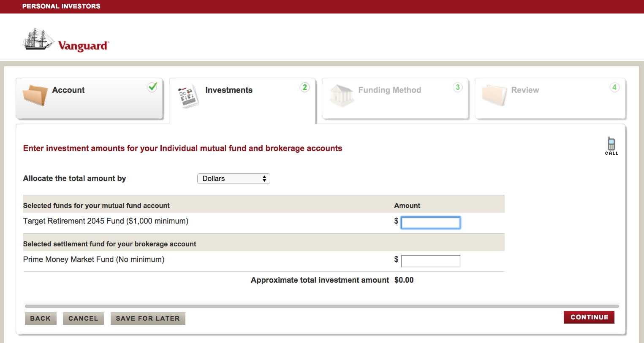Click the green checkmark on the Account tab
This screenshot has width=644, height=343.
click(152, 87)
